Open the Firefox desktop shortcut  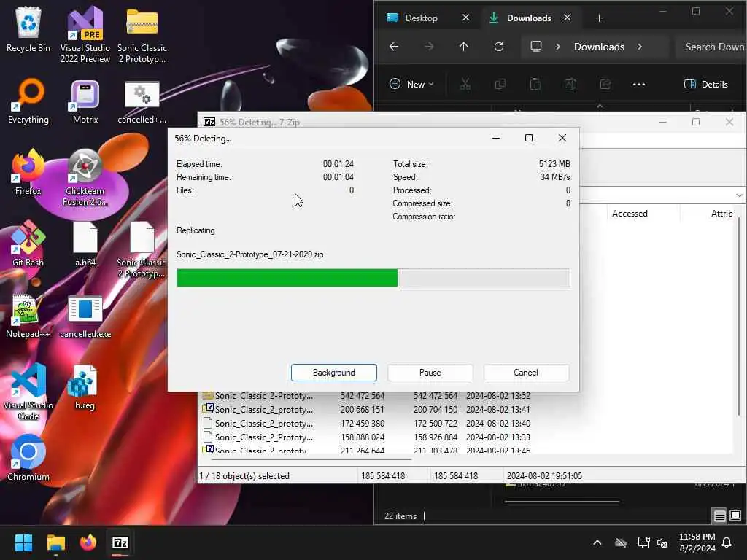[x=28, y=173]
